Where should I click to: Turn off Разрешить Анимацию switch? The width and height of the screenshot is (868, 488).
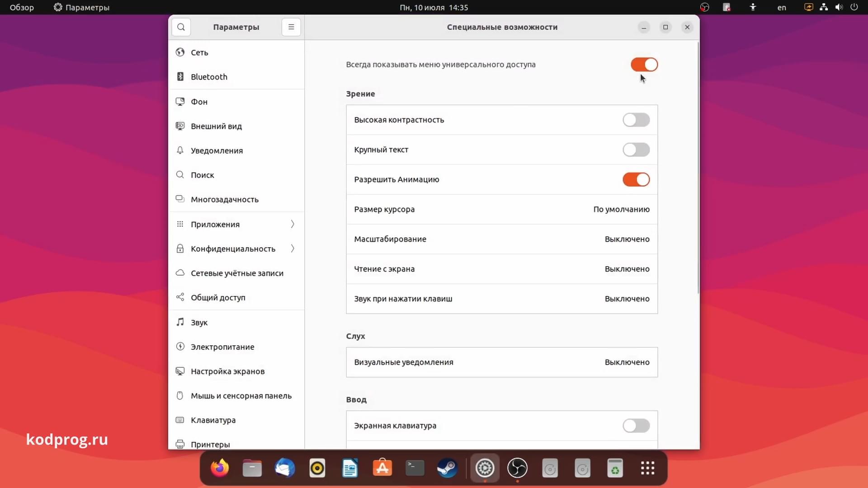coord(636,179)
